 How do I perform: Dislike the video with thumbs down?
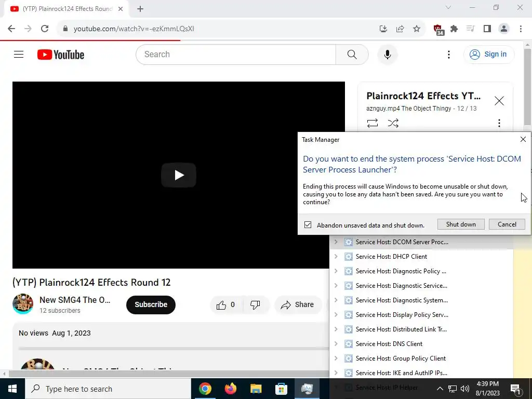[255, 304]
